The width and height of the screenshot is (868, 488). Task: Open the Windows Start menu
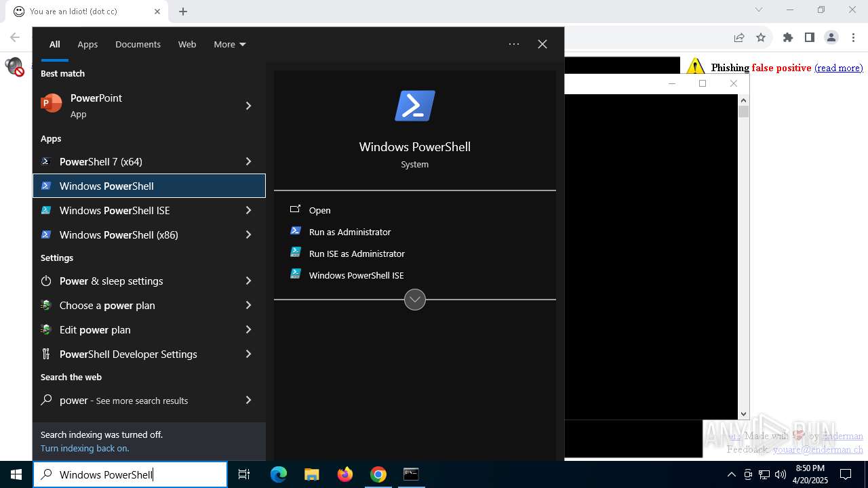(16, 474)
